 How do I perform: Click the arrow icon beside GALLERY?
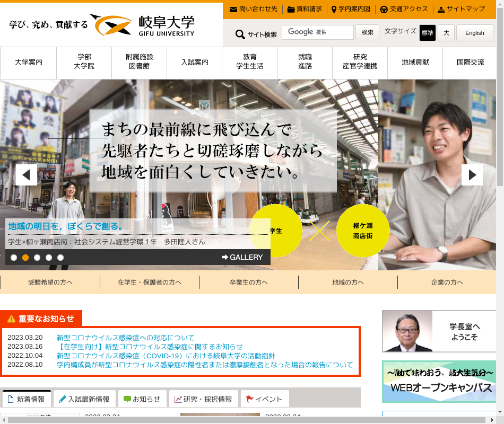[225, 257]
